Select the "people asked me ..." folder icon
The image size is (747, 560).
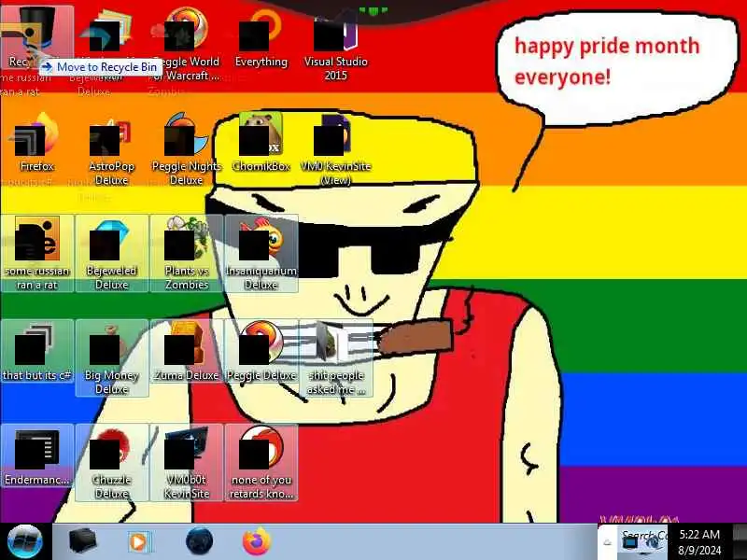coord(335,358)
